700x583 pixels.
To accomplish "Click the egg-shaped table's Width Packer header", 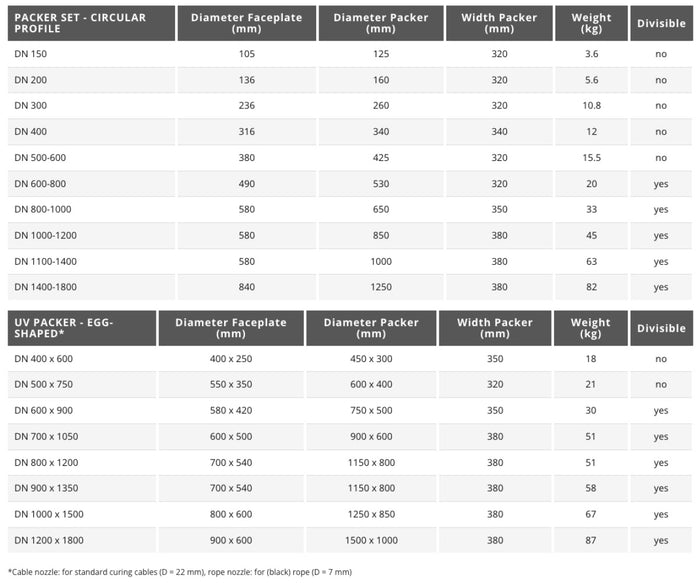I will pos(495,328).
